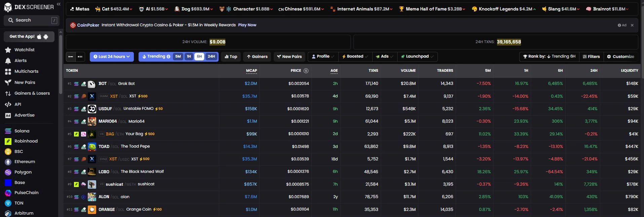Select TON chain icon in sidebar
The image size is (644, 217).
[x=8, y=203]
